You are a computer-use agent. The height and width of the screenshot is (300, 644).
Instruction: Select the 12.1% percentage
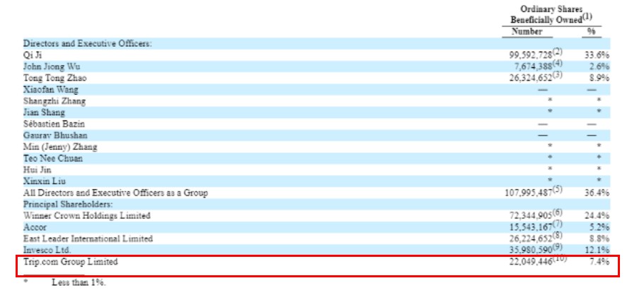pos(597,250)
